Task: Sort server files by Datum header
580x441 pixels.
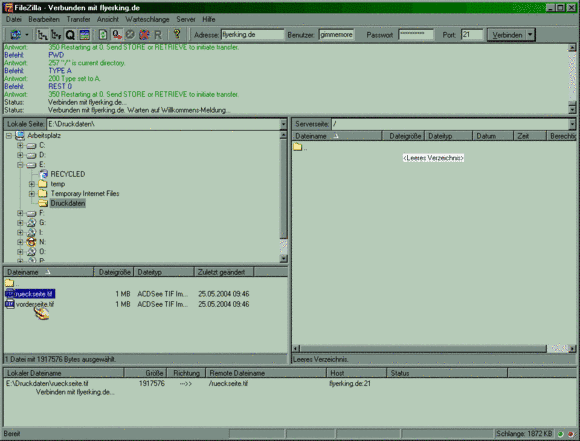Action: pos(493,136)
